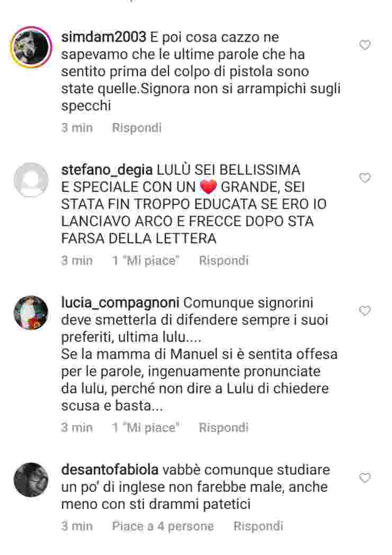Open "Piace a 4 persone" list

point(163,526)
